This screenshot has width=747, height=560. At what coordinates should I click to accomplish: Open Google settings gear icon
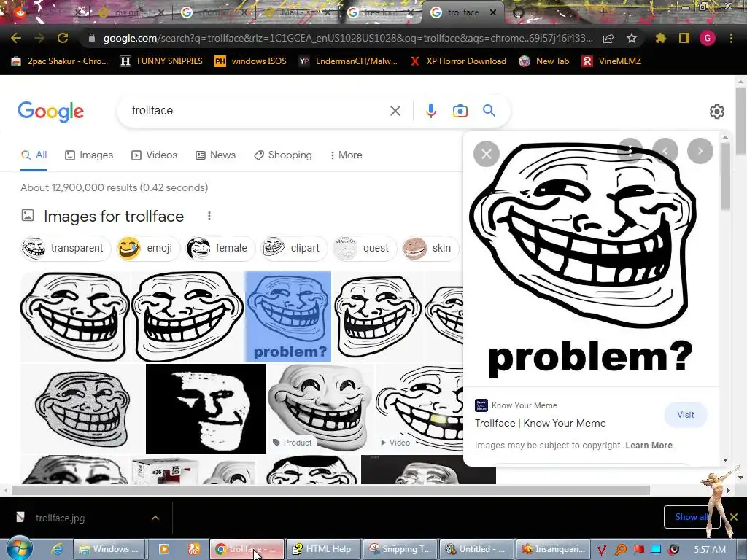[717, 112]
